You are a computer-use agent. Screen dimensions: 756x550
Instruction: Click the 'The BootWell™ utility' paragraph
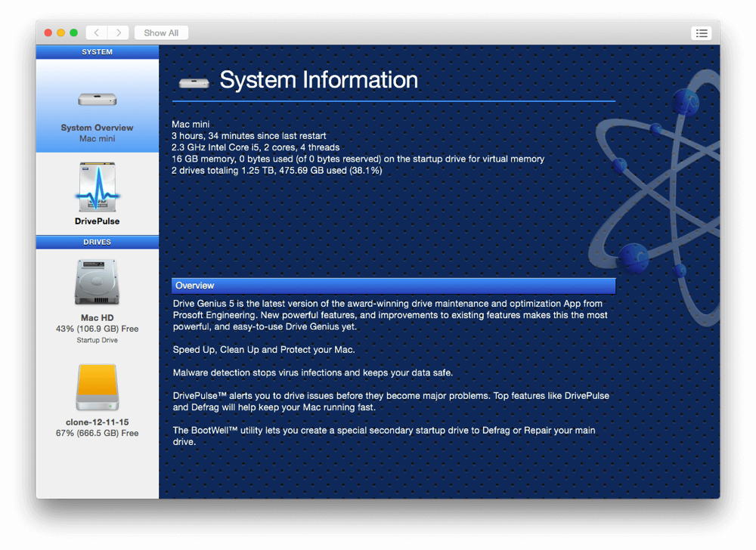tap(384, 436)
